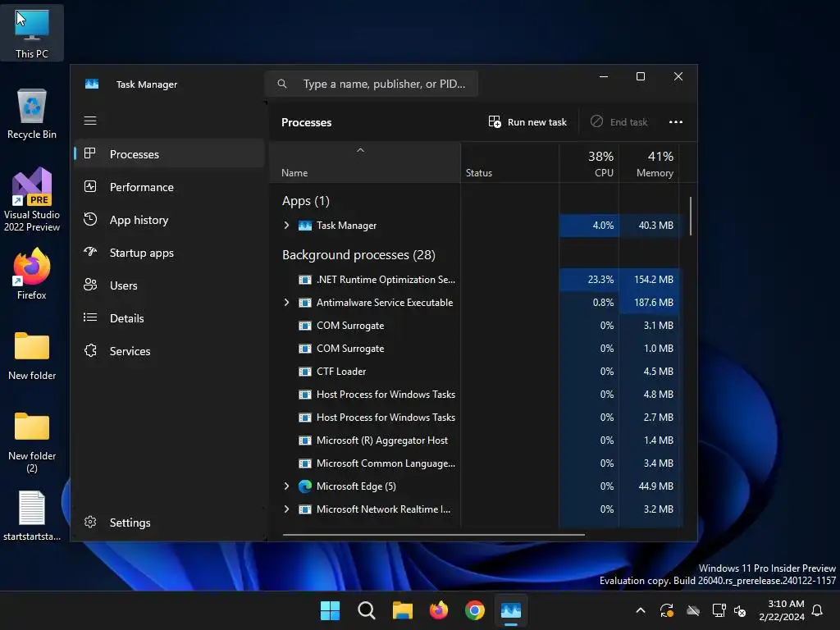
Task: Expand the Task Manager app row
Action: pyautogui.click(x=286, y=226)
